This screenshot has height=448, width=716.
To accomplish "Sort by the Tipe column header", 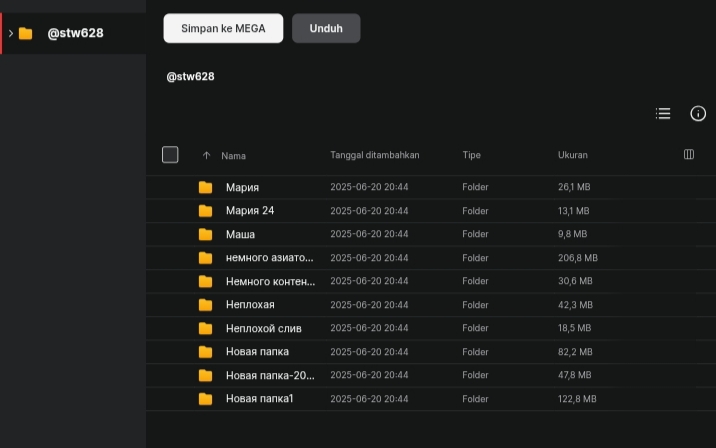I will point(471,155).
